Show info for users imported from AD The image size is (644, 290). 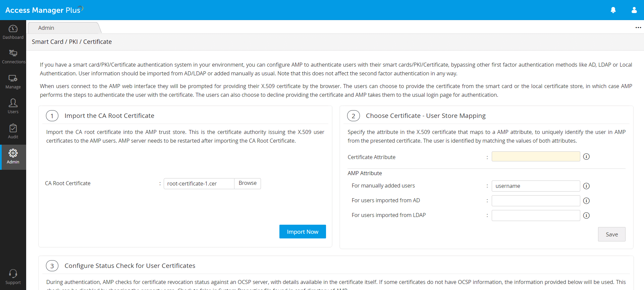pyautogui.click(x=586, y=201)
